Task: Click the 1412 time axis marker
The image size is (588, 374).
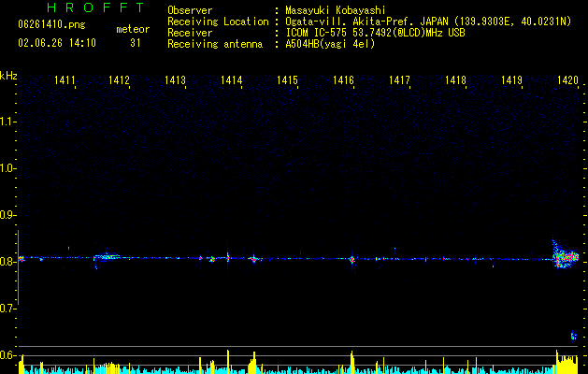Action: tap(119, 80)
